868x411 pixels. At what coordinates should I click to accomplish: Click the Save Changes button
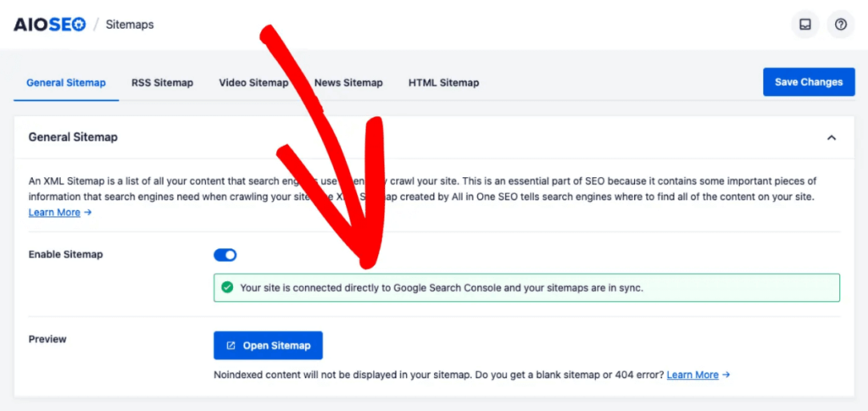[809, 82]
